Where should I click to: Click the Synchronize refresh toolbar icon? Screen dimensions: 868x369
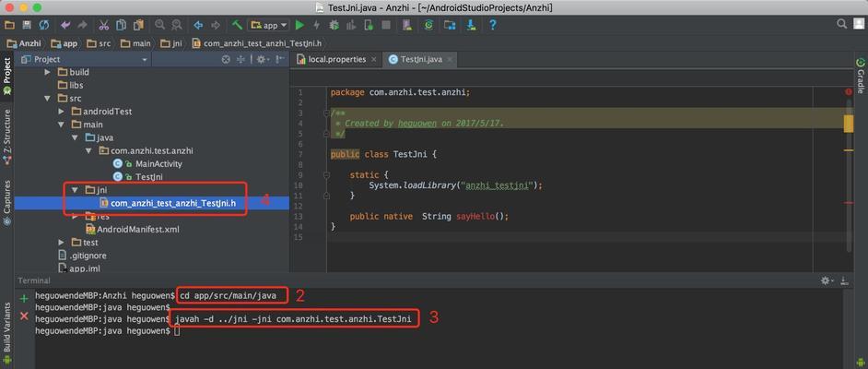(43, 25)
